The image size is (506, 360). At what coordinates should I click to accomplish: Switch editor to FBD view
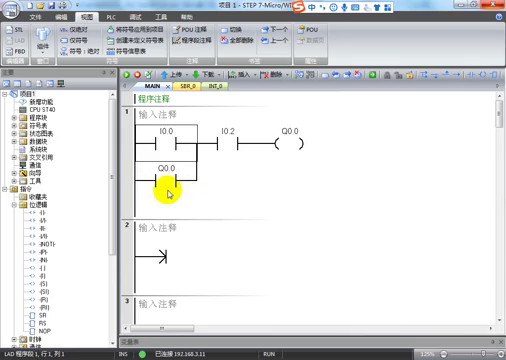pos(15,51)
